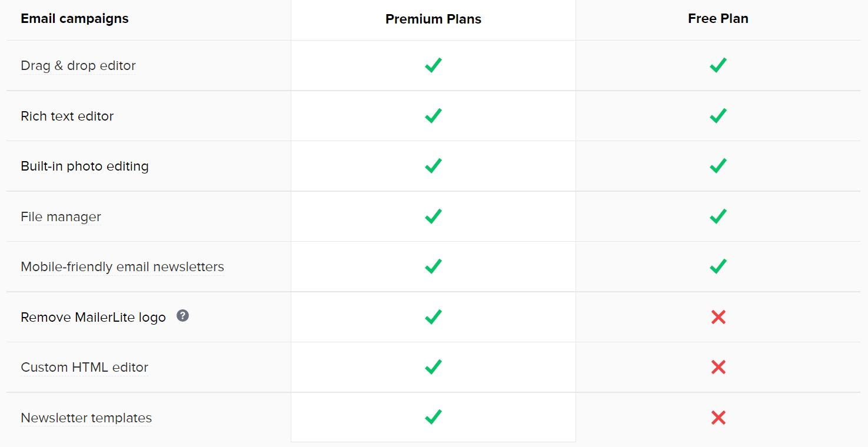
Task: Click the red cross for Remove MailerLite logo
Action: click(x=718, y=317)
